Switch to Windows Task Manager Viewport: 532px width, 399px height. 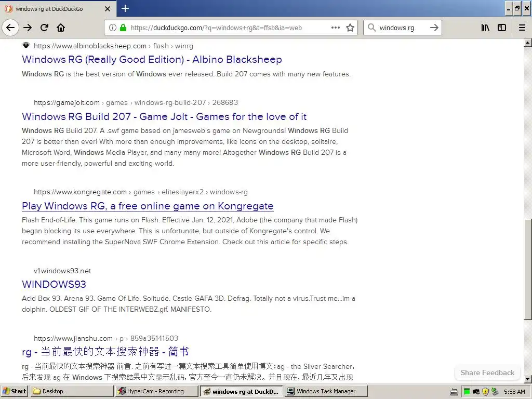click(x=326, y=391)
